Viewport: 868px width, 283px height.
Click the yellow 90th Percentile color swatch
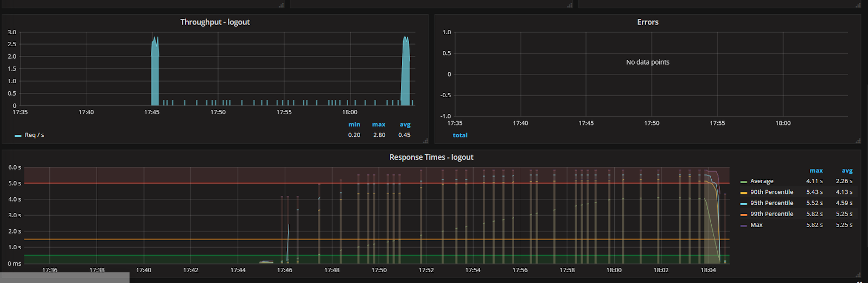744,193
